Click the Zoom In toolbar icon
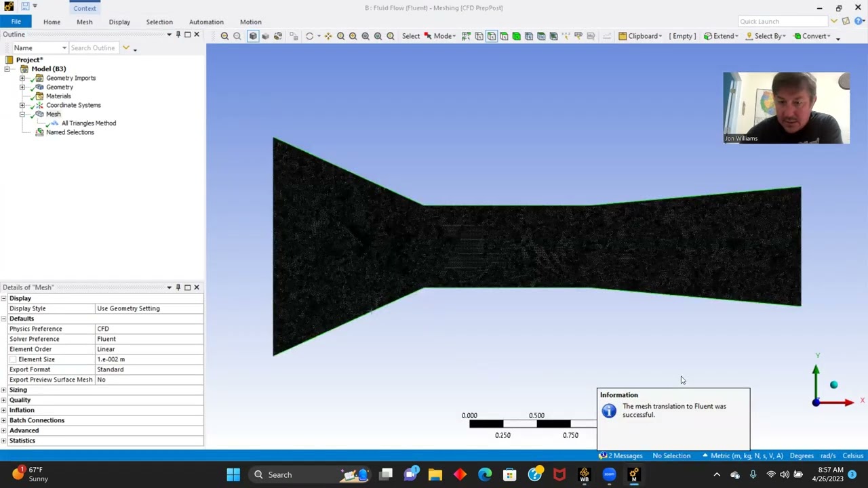Viewport: 868px width, 488px height. tap(224, 36)
